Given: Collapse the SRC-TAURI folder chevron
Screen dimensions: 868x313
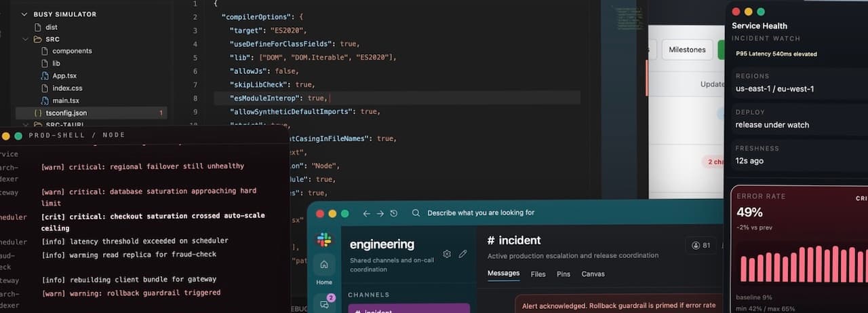Looking at the screenshot, I should pos(27,125).
